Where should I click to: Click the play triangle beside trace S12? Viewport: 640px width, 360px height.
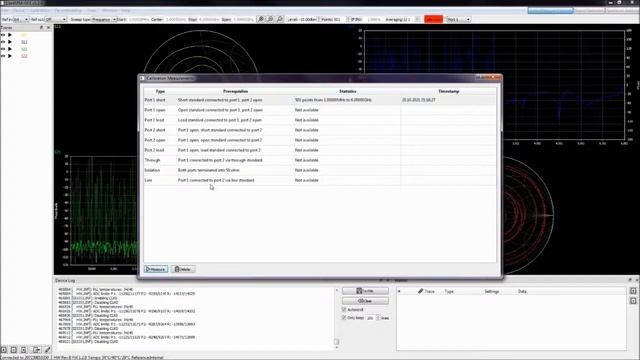(x=10, y=42)
